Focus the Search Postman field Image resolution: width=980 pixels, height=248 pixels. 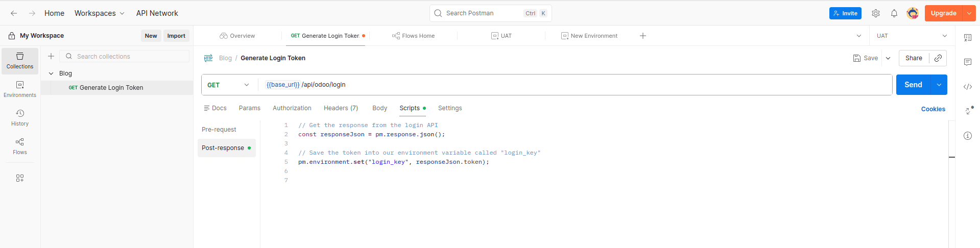(491, 13)
